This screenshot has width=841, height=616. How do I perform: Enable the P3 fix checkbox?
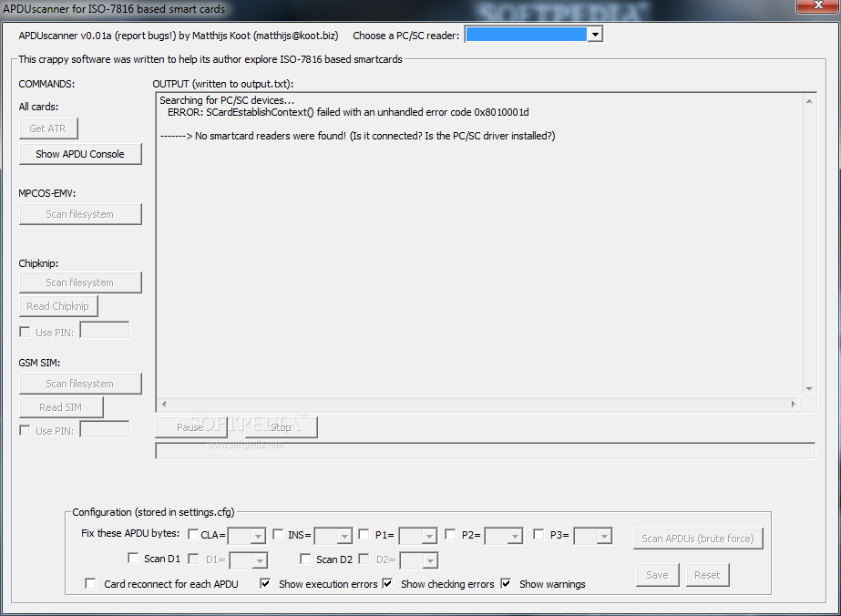[x=539, y=534]
